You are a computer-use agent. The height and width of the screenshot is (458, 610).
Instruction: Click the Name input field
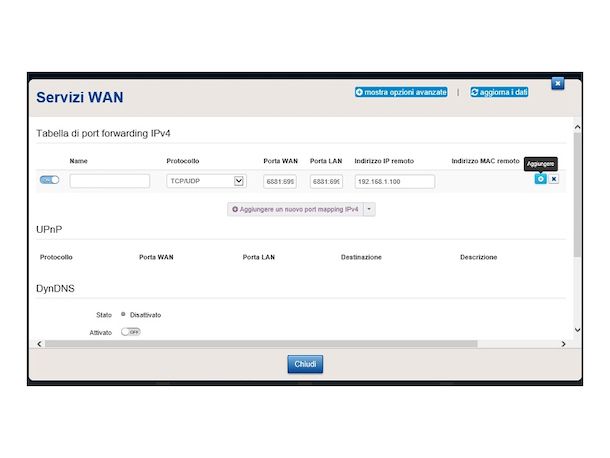110,181
